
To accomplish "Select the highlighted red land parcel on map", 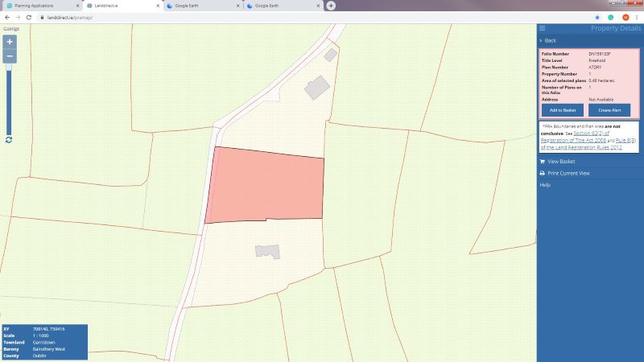I will click(265, 187).
